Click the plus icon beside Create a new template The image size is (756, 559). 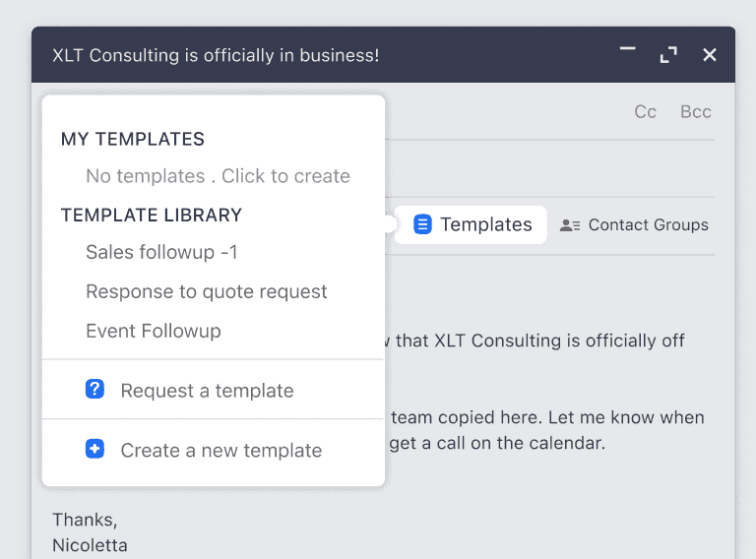point(94,449)
